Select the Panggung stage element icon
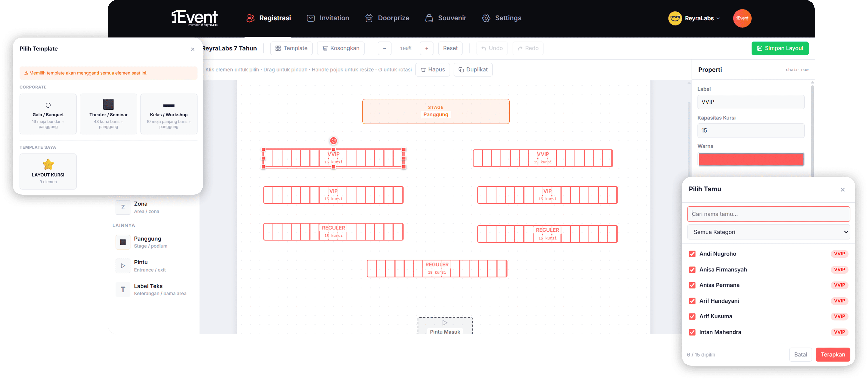 click(x=123, y=242)
